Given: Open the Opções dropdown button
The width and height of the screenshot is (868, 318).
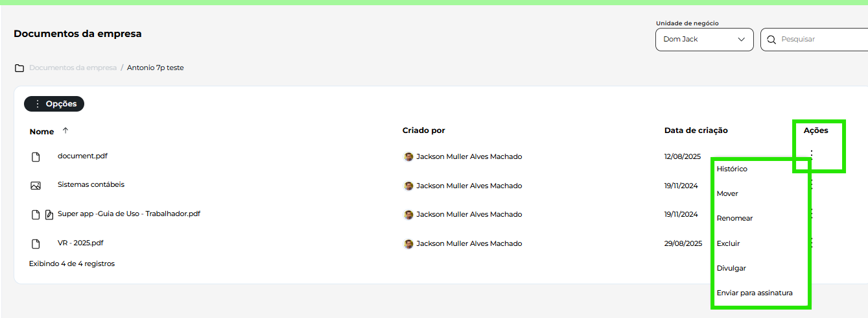Looking at the screenshot, I should [54, 104].
